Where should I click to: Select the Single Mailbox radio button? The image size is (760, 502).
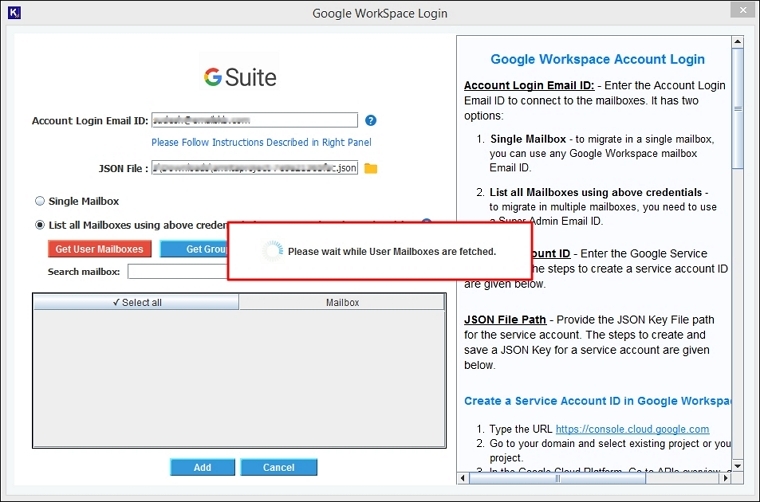click(x=40, y=201)
